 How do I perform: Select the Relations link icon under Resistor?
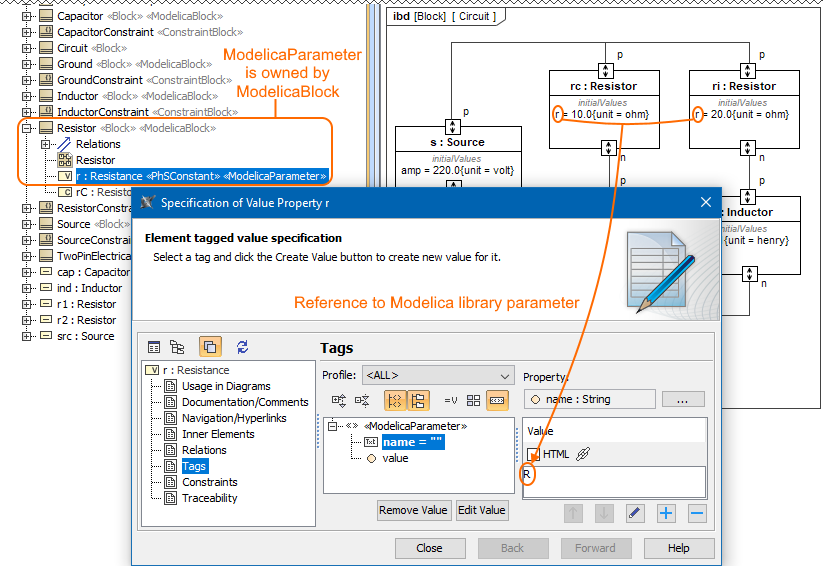(x=64, y=144)
